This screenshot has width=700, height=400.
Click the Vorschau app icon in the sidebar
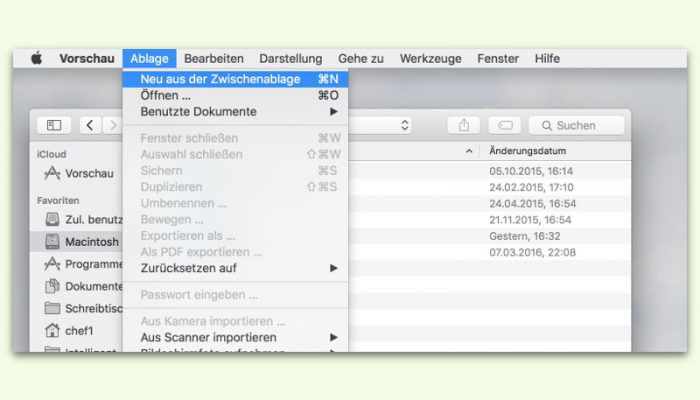[52, 173]
